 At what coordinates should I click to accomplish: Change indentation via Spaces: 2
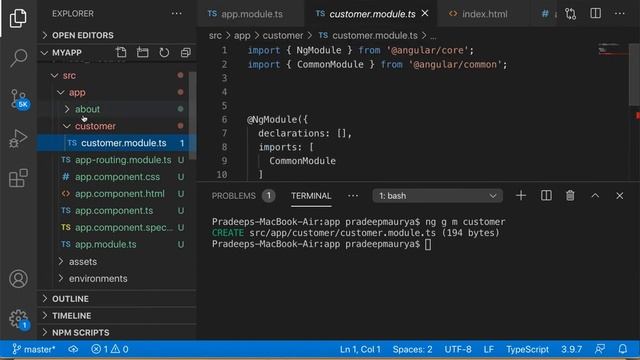coord(412,349)
